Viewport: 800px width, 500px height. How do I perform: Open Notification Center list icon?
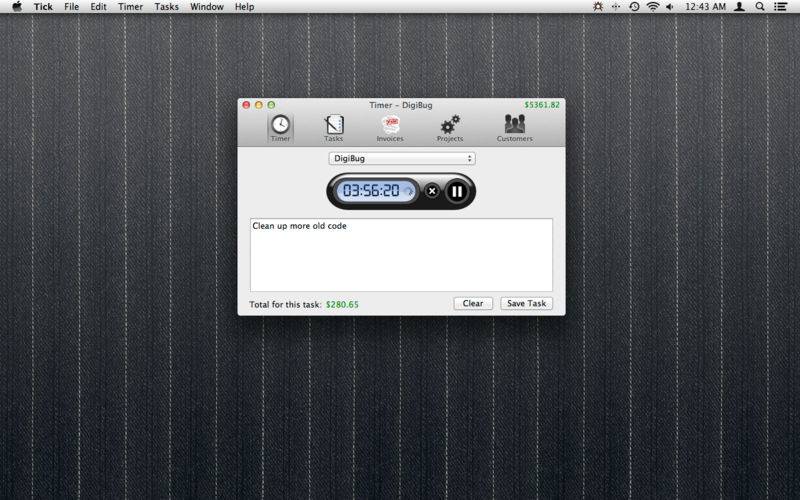[x=780, y=7]
